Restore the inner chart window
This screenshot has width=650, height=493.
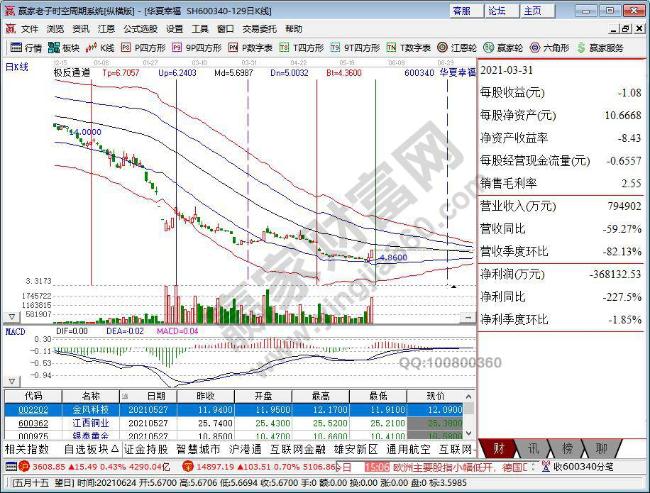626,29
